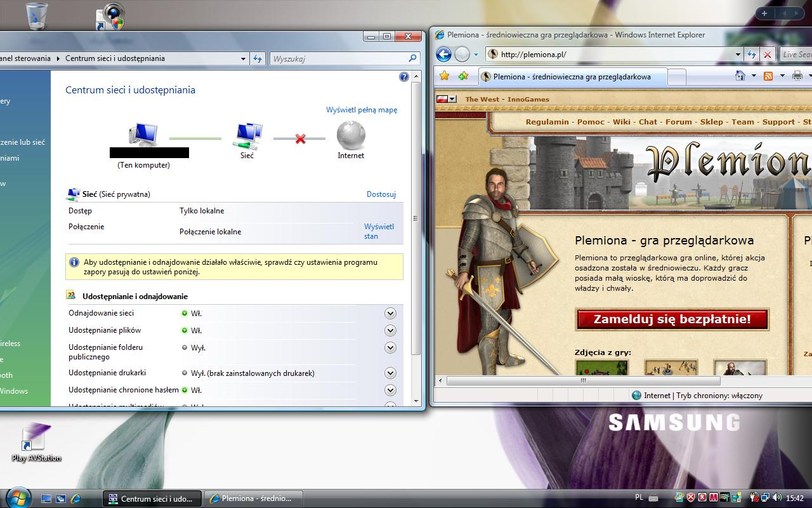Click the Dostosuj link
The height and width of the screenshot is (508, 812).
click(x=381, y=194)
